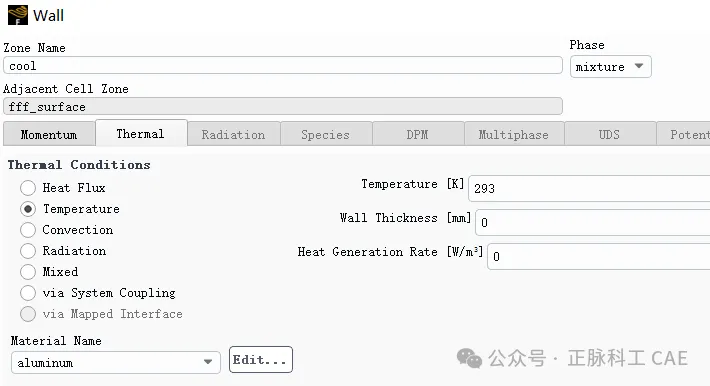Select the Multiphase tab

point(514,135)
